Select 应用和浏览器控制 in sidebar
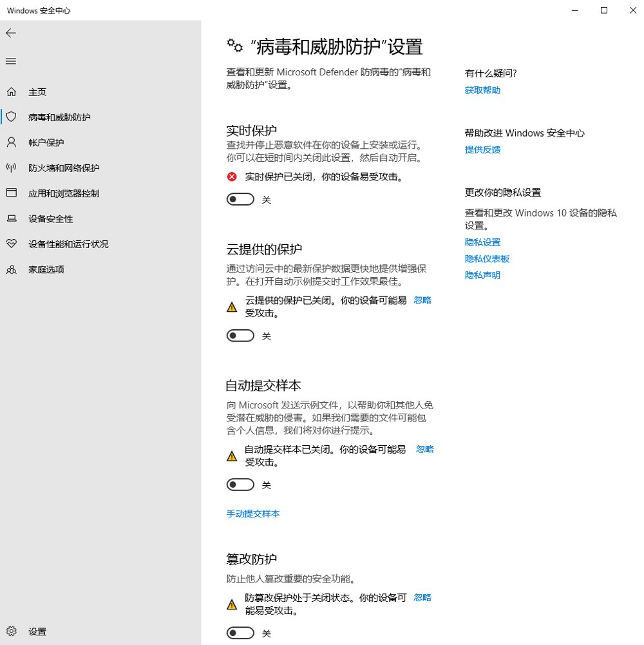Screen dimensions: 644x645 (100, 193)
